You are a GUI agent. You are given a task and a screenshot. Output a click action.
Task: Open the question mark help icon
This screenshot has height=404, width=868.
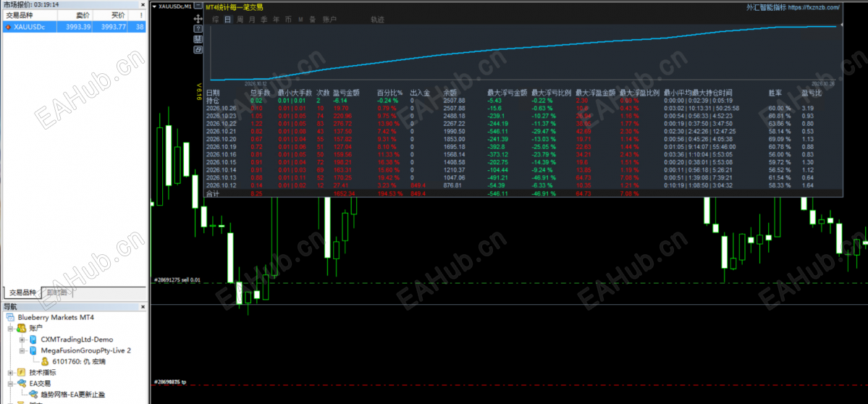pyautogui.click(x=198, y=29)
